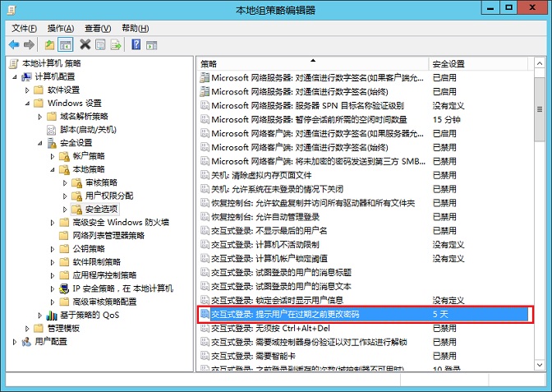This screenshot has width=552, height=392.
Task: Collapse the 本地策略 node arrow
Action: point(53,169)
